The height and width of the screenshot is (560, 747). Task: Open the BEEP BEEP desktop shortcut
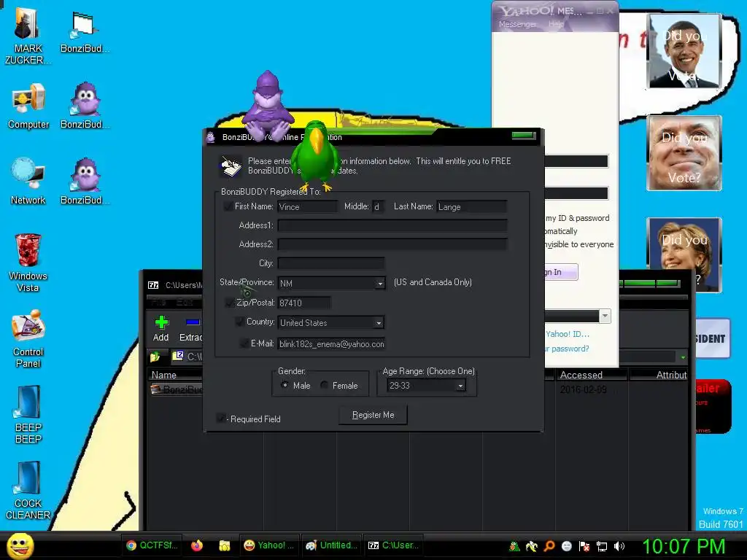pos(28,414)
